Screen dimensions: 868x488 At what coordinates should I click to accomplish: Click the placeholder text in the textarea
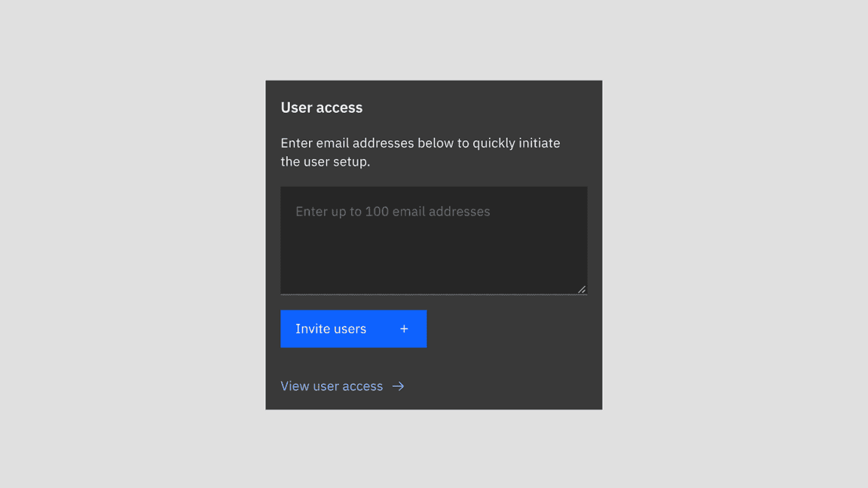pos(392,212)
